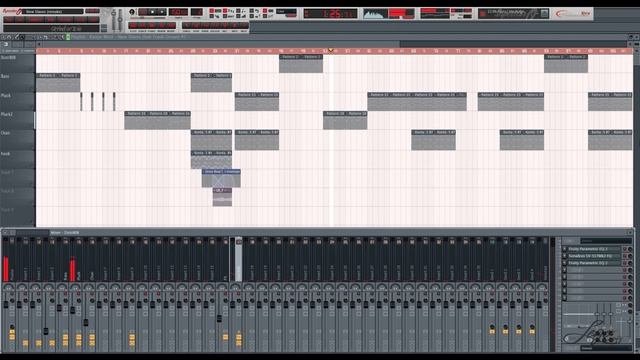Open the Sonalksis SV-517Mk2 EQ plugin slot

coord(593,256)
